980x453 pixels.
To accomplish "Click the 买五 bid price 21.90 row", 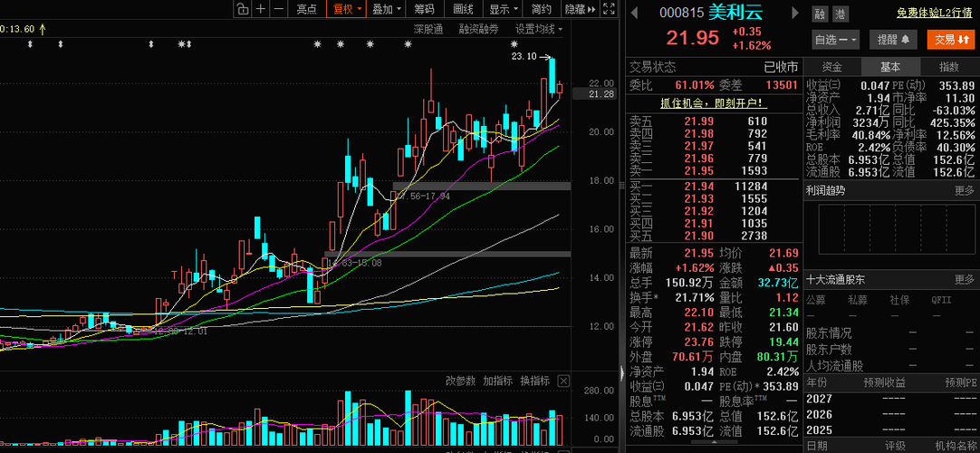I will point(713,236).
